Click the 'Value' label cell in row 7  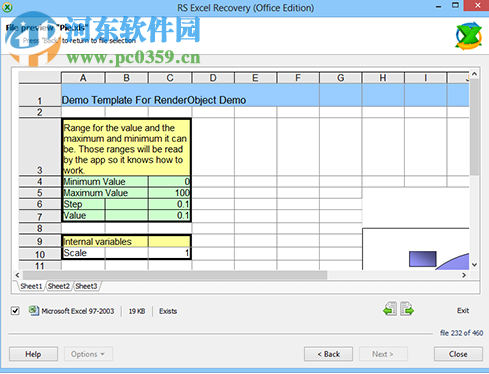coord(84,215)
